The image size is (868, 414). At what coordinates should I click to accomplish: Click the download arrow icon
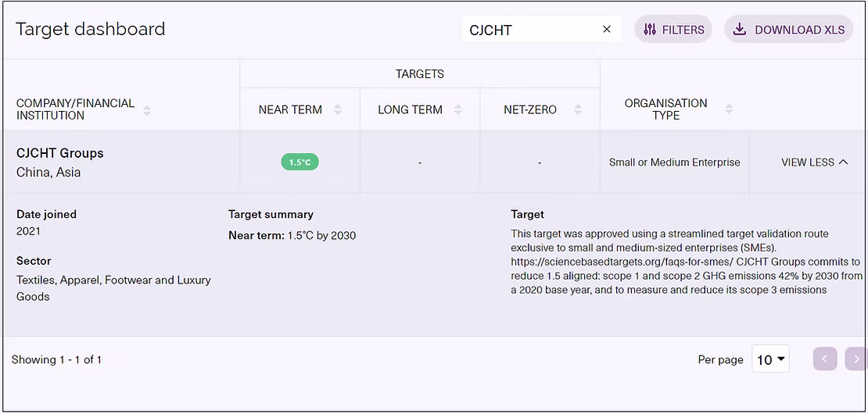[x=740, y=30]
